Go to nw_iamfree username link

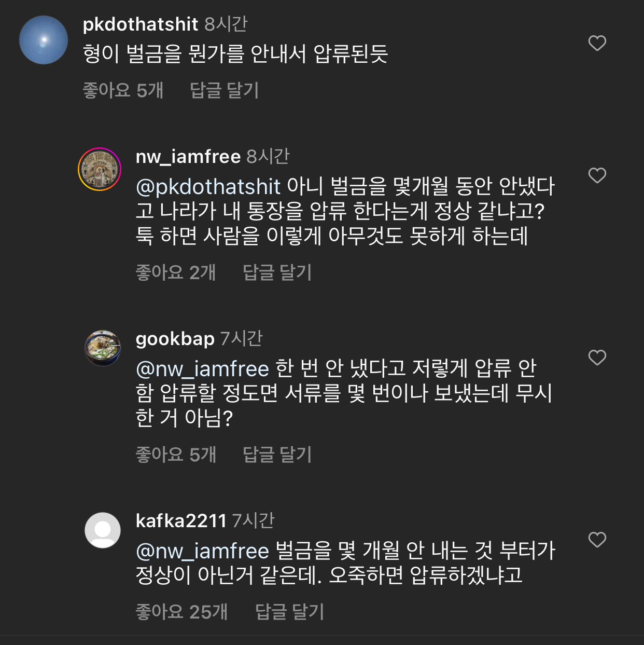click(188, 156)
